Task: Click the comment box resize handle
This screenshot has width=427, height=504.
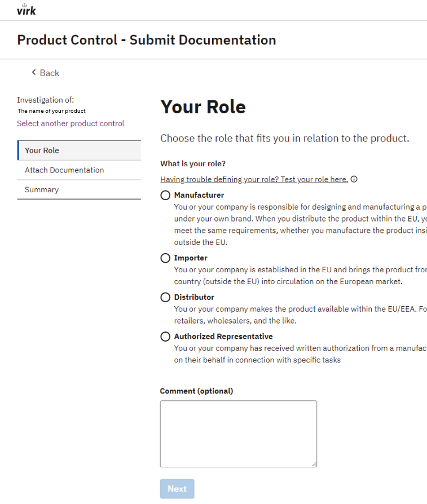Action: point(314,463)
